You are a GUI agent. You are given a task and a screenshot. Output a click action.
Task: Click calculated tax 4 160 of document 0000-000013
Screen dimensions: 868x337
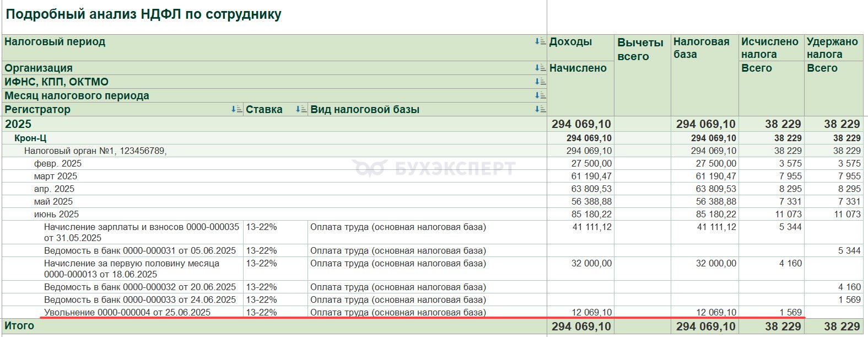click(x=790, y=263)
